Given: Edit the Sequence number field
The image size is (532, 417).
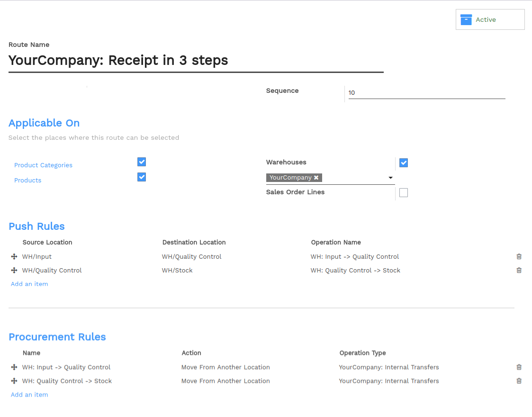Looking at the screenshot, I should point(427,92).
